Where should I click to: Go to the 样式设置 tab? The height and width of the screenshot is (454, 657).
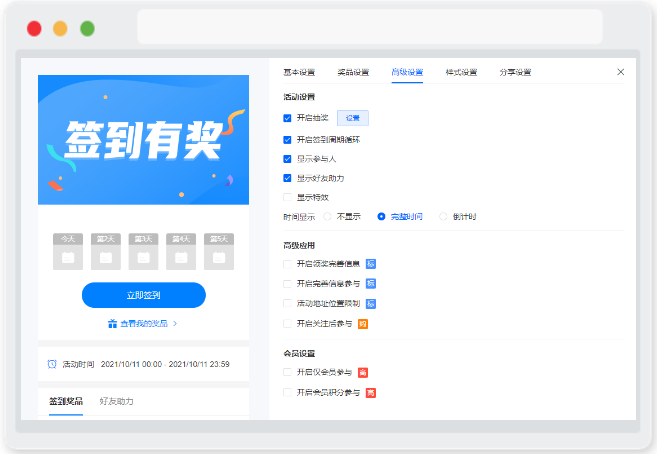461,72
